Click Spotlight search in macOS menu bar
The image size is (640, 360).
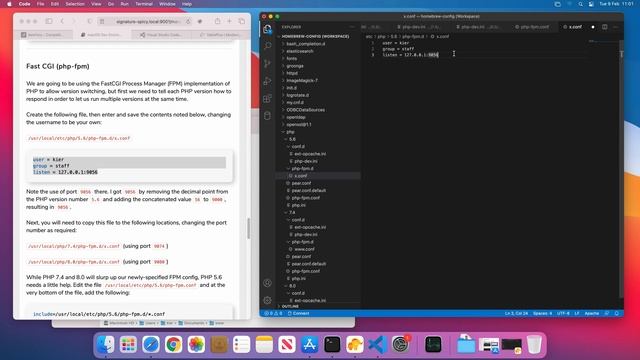(580, 4)
